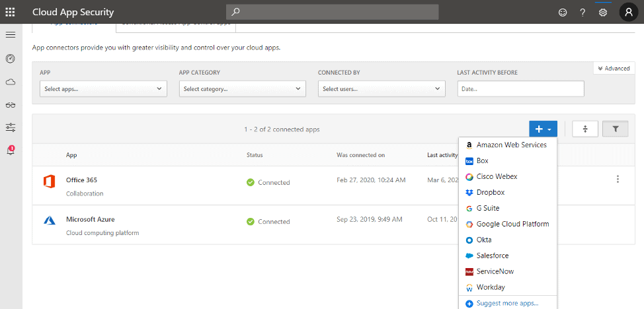Choose Cisco Webex from the menu
This screenshot has width=644, height=309.
[508, 176]
